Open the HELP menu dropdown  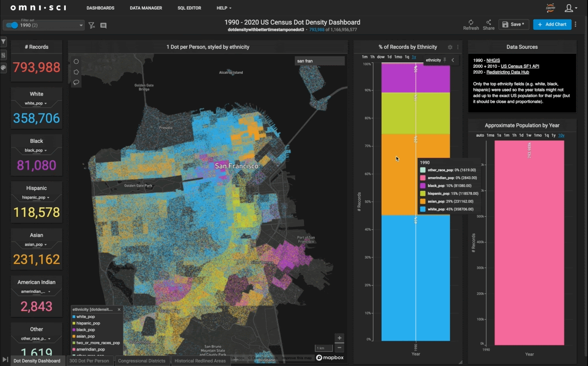pyautogui.click(x=224, y=8)
